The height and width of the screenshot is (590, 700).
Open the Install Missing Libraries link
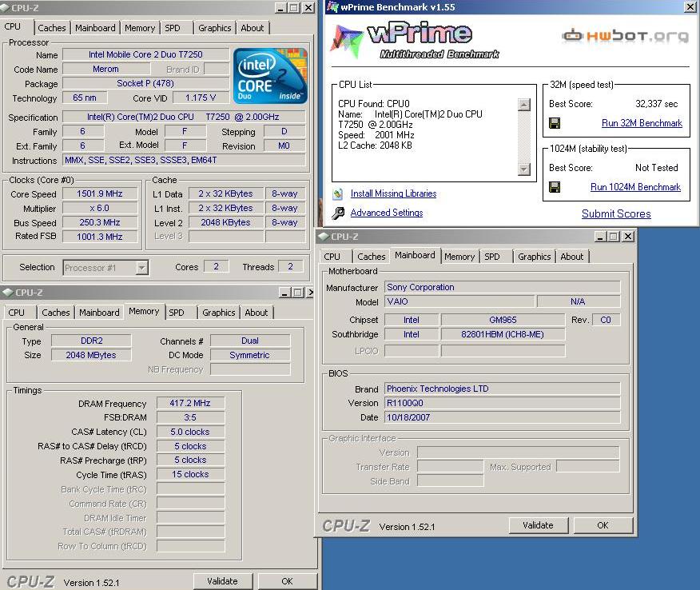393,193
